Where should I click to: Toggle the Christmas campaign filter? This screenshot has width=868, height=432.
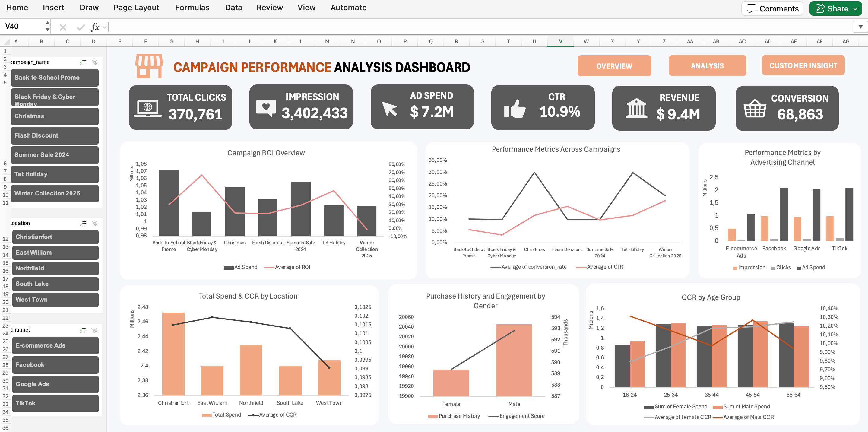(55, 116)
